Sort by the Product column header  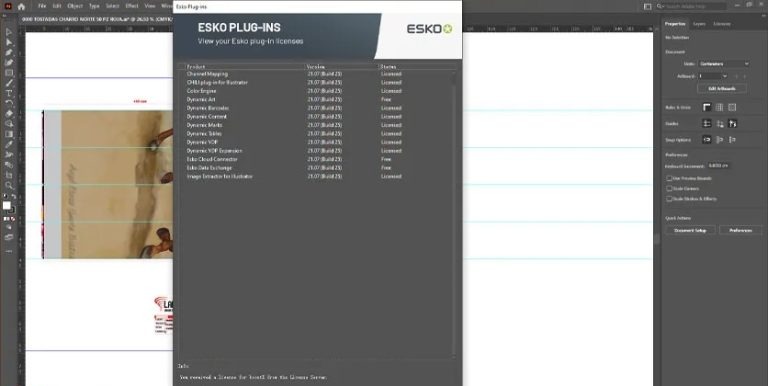244,66
